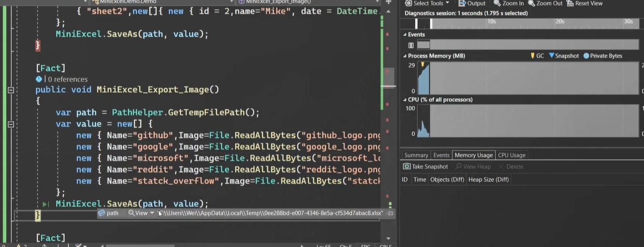This screenshot has height=247, width=644.
Task: Click Reset View in diagnostics toolbar
Action: click(x=585, y=3)
